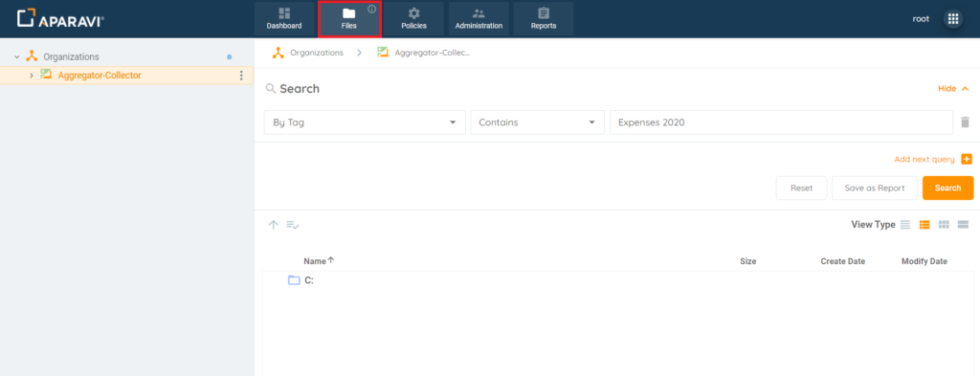The height and width of the screenshot is (376, 980).
Task: Click the orange Search button
Action: click(947, 188)
